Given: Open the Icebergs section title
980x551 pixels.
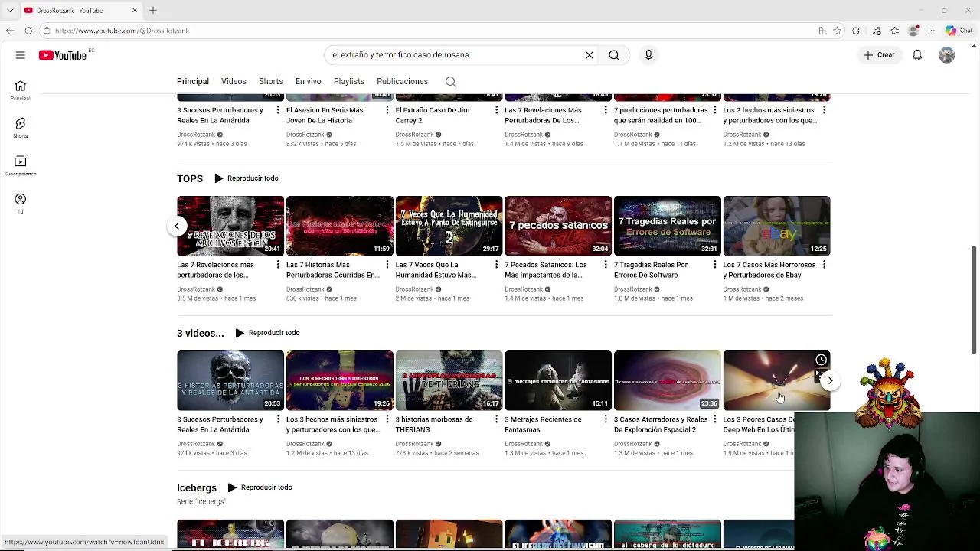Looking at the screenshot, I should (197, 487).
